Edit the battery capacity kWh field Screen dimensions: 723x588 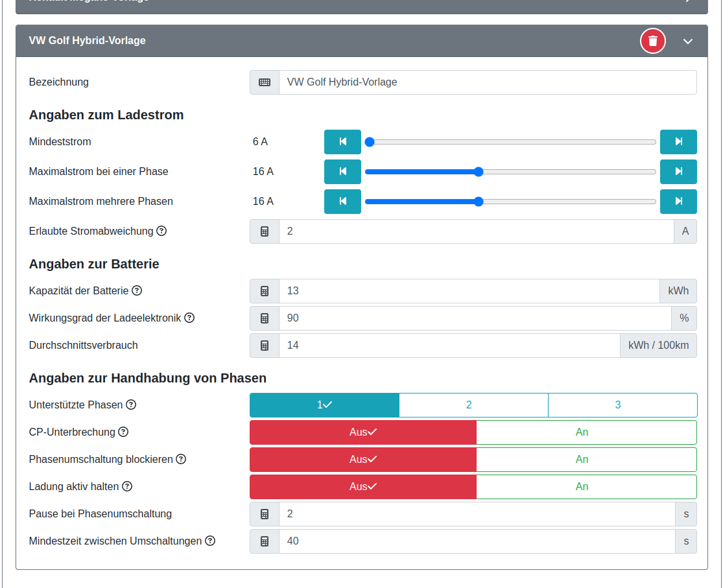click(469, 291)
